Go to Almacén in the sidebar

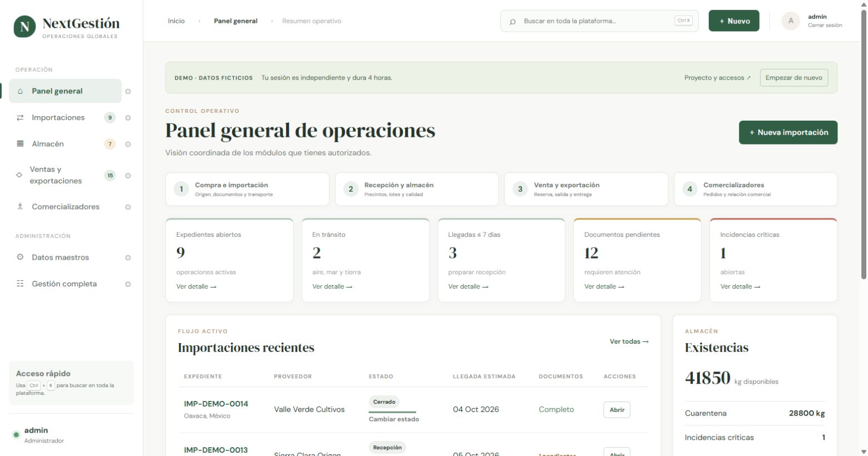pyautogui.click(x=65, y=143)
